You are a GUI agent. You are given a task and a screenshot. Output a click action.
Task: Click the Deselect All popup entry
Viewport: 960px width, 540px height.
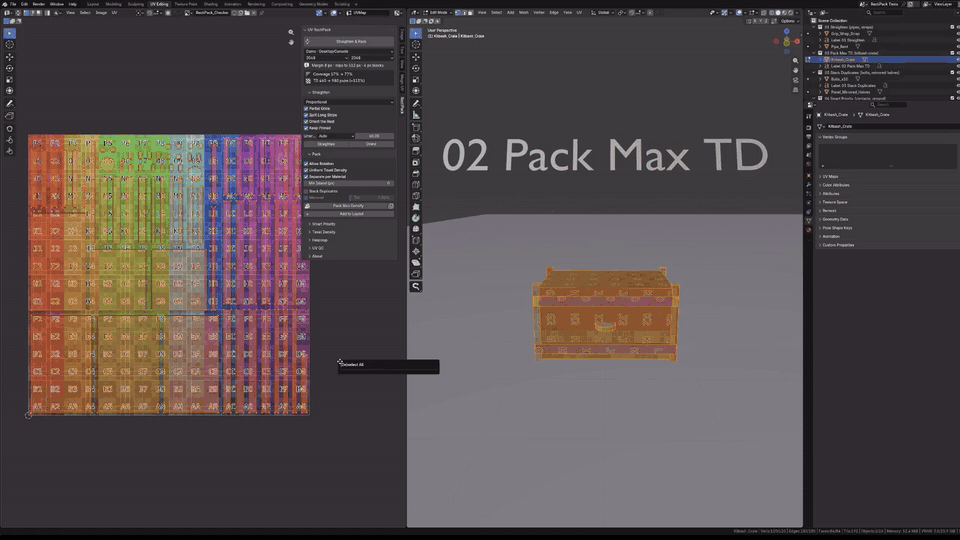[x=353, y=364]
